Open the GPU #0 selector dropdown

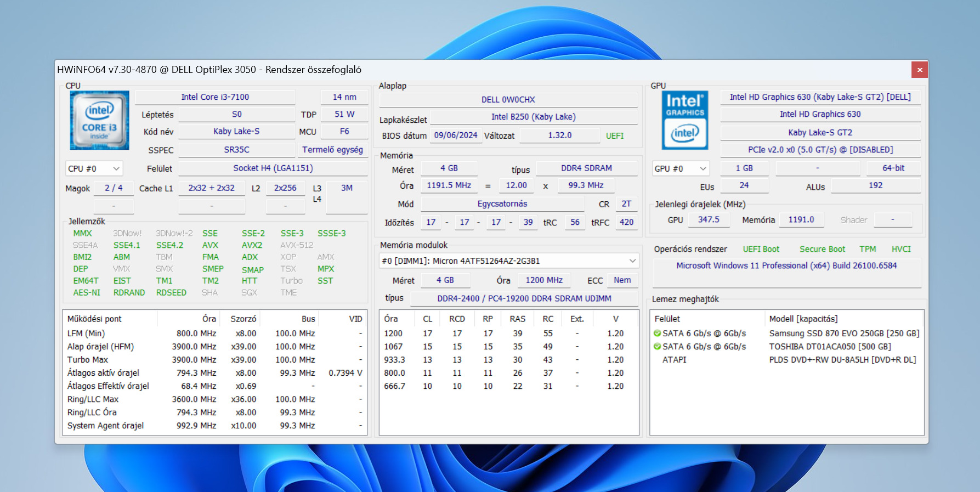tap(681, 169)
